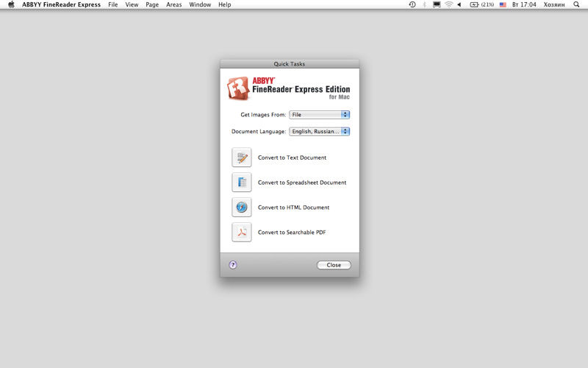The width and height of the screenshot is (588, 368).
Task: Click the volume speaker icon
Action: [459, 4]
